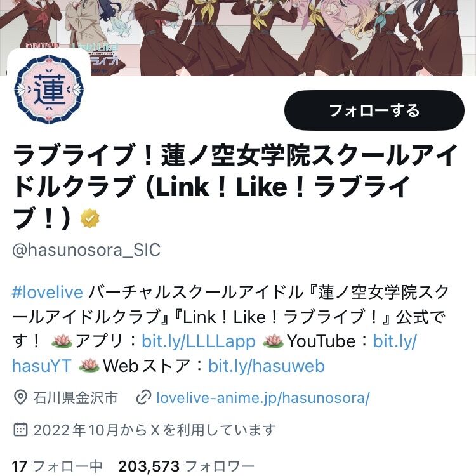Click the gold verified badge icon

pos(90,218)
